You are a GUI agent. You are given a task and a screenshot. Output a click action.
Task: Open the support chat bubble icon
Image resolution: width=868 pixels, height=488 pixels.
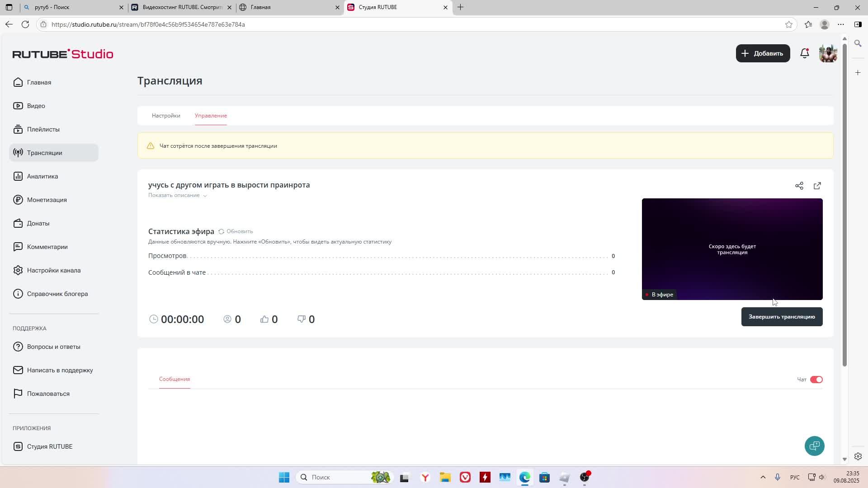pyautogui.click(x=814, y=446)
